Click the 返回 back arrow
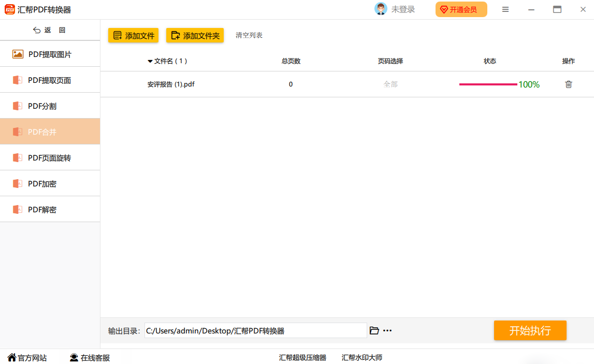The image size is (594, 364). pos(37,30)
